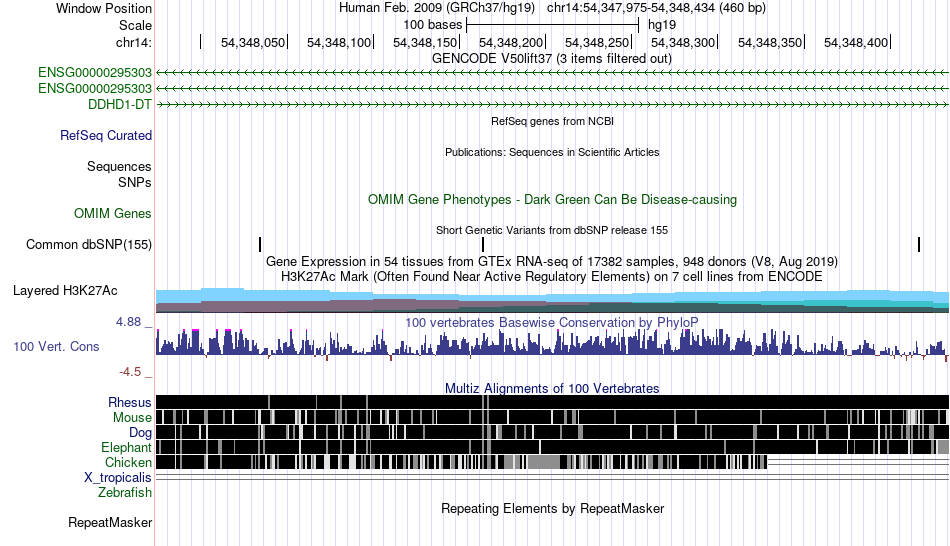950x546 pixels.
Task: Click the first ENSG00000295303 gene label
Action: [95, 73]
